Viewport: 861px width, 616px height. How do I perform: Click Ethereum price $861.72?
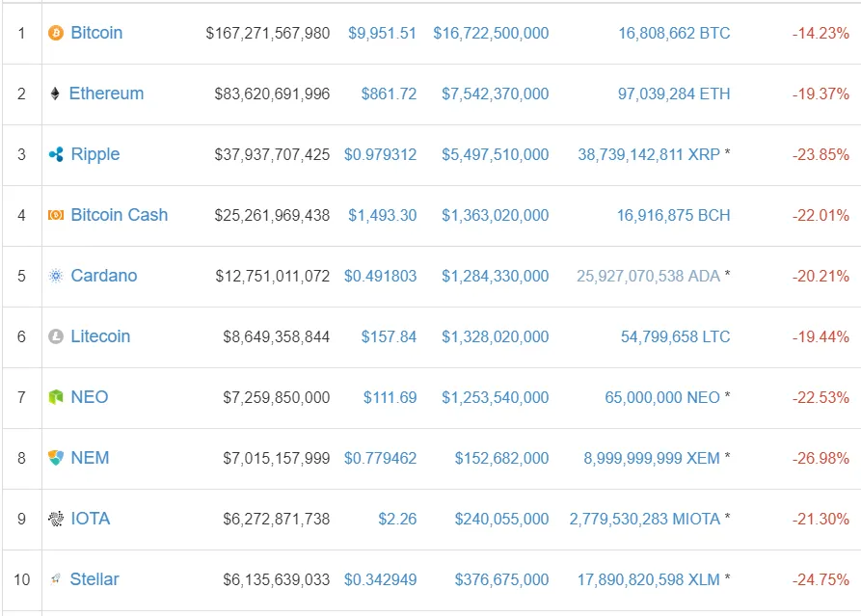pyautogui.click(x=389, y=94)
